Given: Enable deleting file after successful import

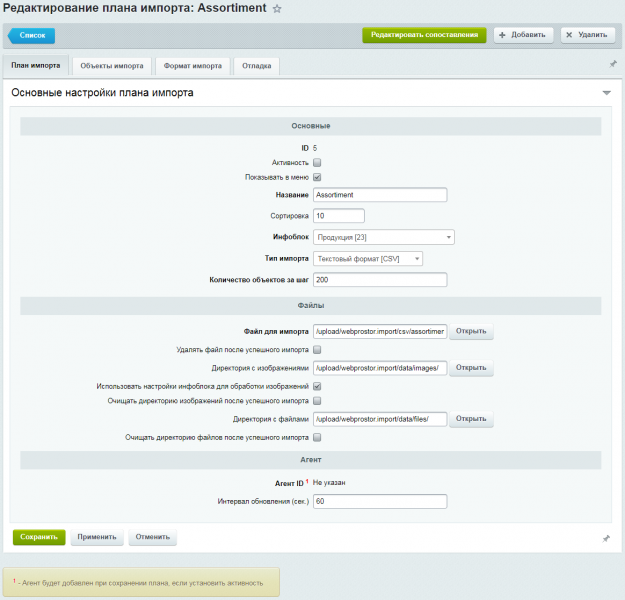Looking at the screenshot, I should pos(317,350).
